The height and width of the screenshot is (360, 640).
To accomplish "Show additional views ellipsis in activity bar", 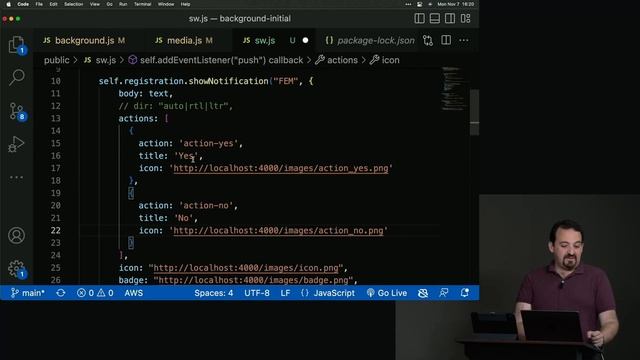I will tap(16, 177).
